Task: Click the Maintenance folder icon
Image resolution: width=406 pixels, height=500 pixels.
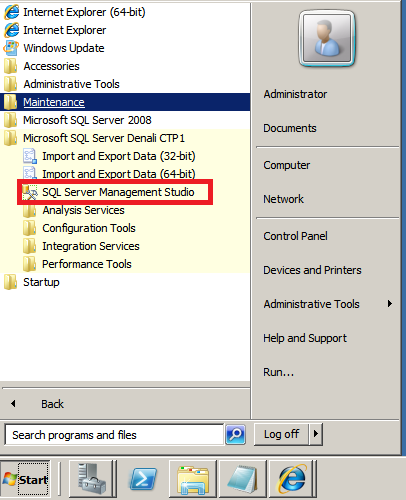Action: (11, 102)
